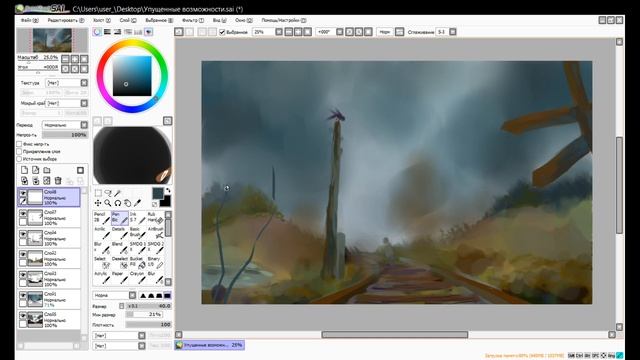Zoom in using navigator plus button
Viewport: 640px width, 360px height.
74,59
